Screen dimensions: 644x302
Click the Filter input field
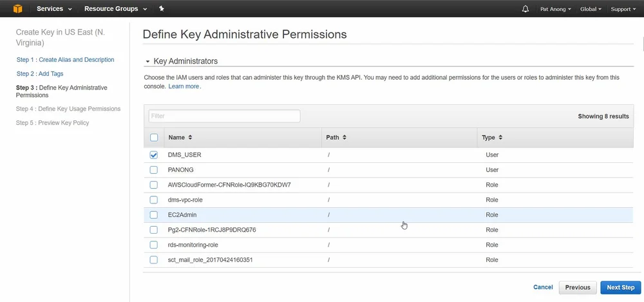pos(224,116)
